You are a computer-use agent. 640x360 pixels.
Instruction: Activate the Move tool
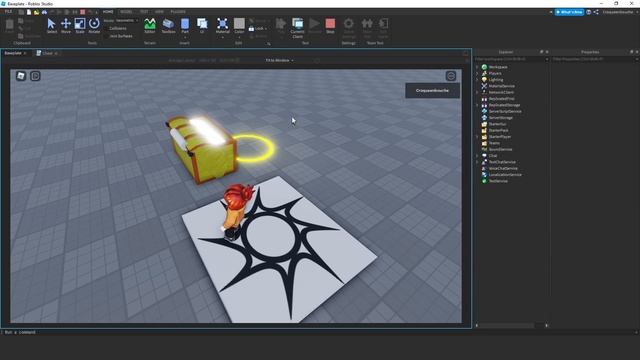point(66,26)
